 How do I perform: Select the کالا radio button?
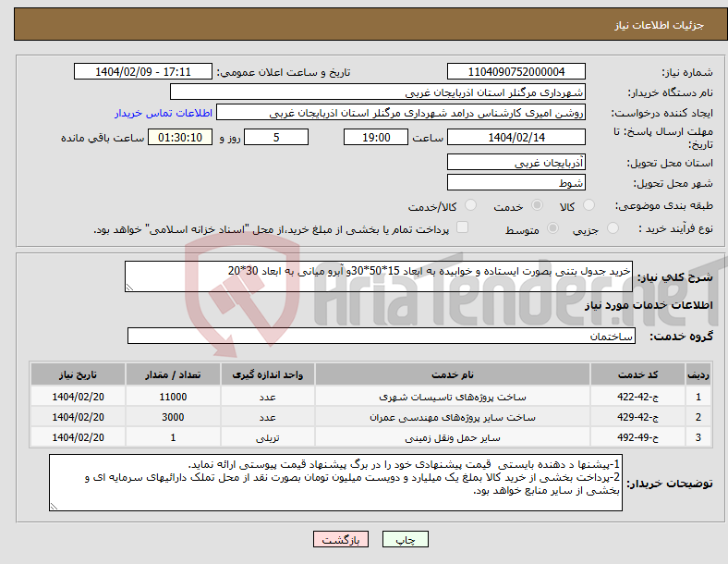point(588,205)
